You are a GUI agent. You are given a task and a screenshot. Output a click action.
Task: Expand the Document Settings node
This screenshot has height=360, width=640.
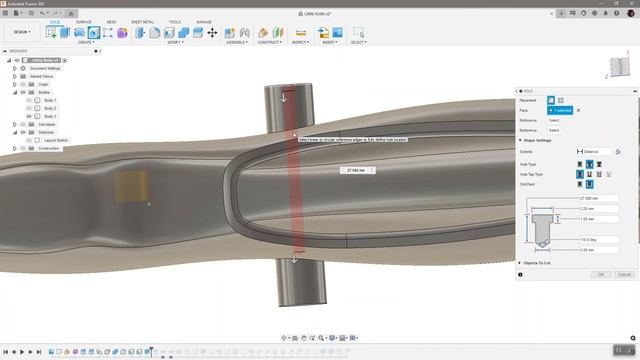tap(15, 68)
